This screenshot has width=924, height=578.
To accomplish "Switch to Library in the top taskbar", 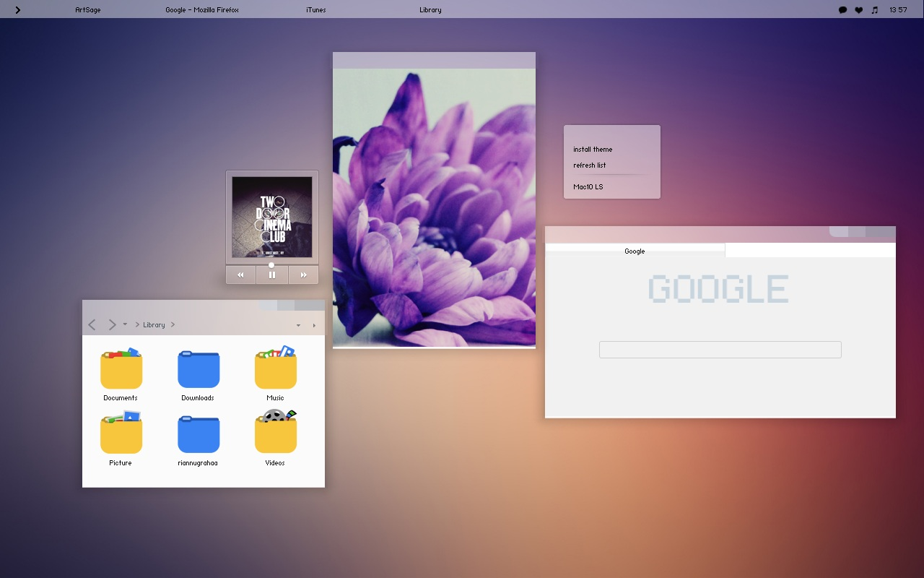I will click(430, 10).
